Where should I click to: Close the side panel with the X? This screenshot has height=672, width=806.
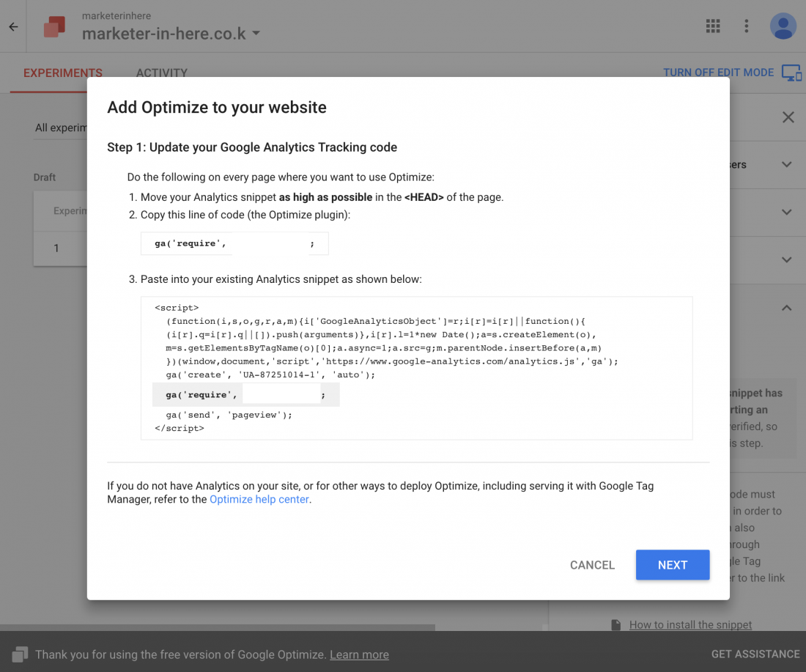[x=788, y=117]
